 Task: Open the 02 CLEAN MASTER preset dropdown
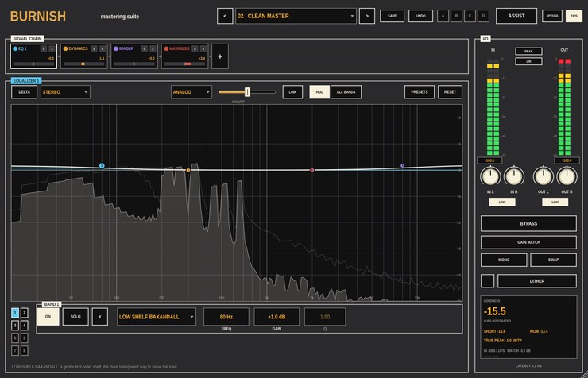(296, 16)
